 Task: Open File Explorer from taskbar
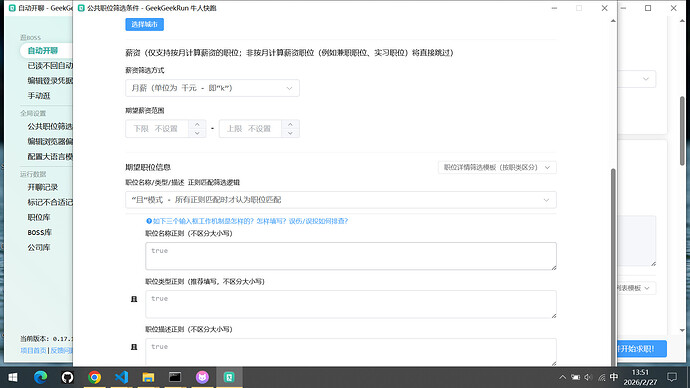click(148, 377)
